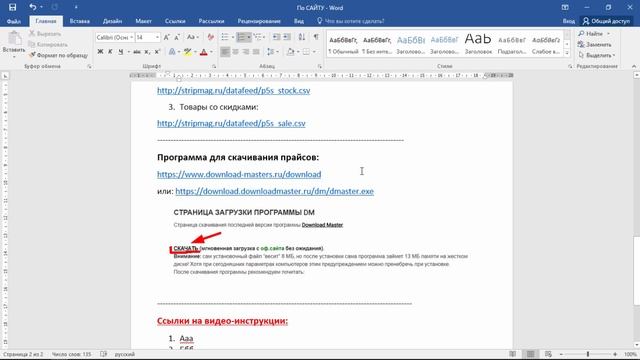640x360 pixels.
Task: Switch to the Ссылки tab
Action: tap(175, 21)
